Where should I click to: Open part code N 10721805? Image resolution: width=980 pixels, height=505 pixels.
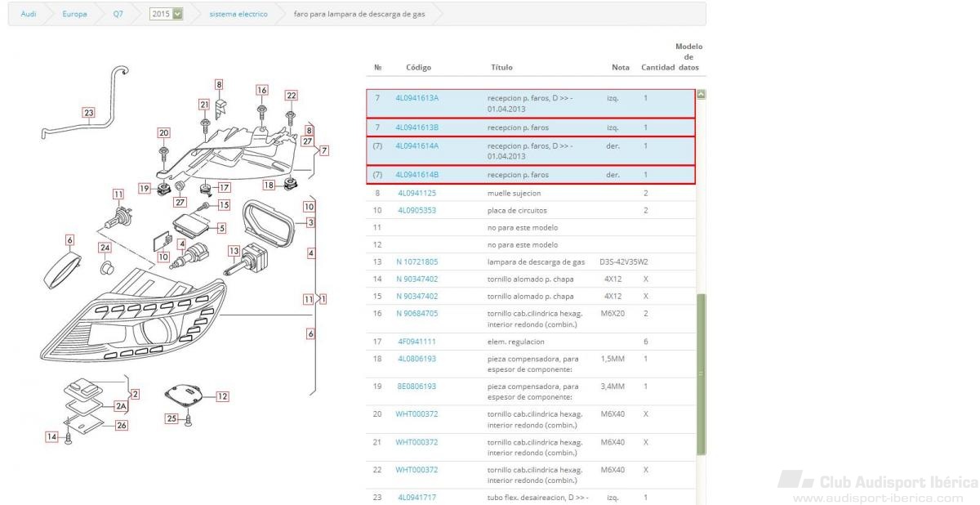pos(416,261)
